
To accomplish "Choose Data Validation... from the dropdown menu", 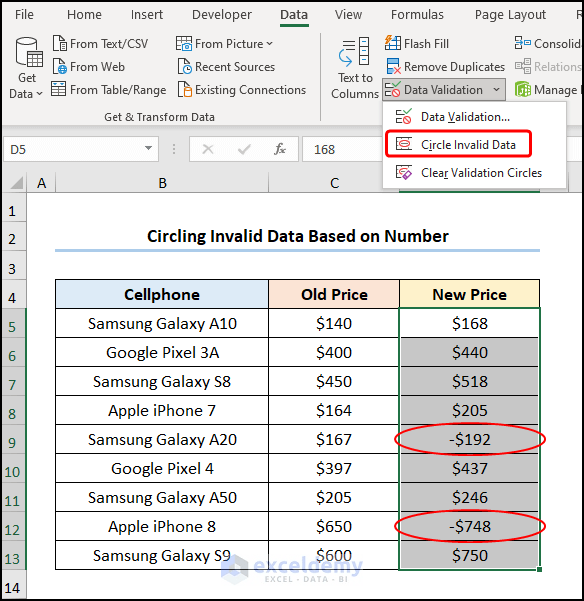I will point(474,116).
